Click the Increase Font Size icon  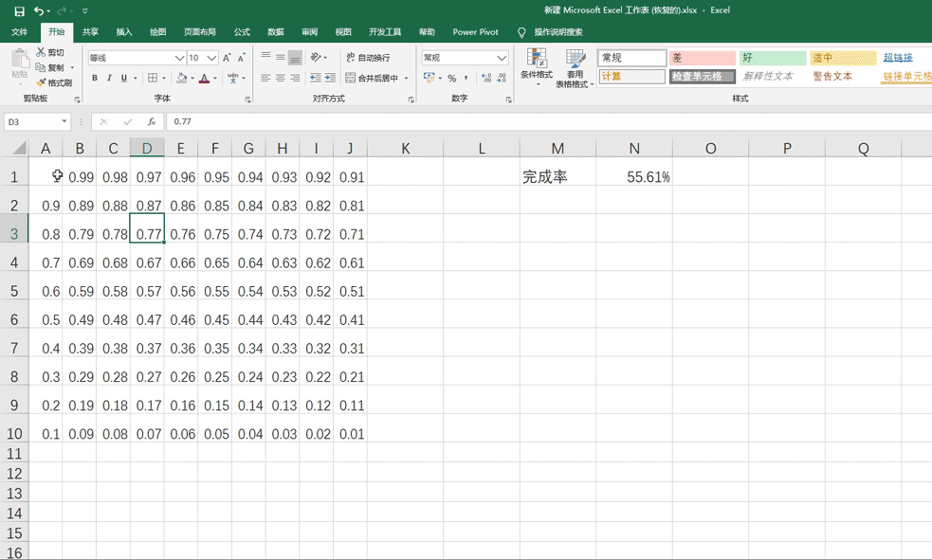[227, 58]
